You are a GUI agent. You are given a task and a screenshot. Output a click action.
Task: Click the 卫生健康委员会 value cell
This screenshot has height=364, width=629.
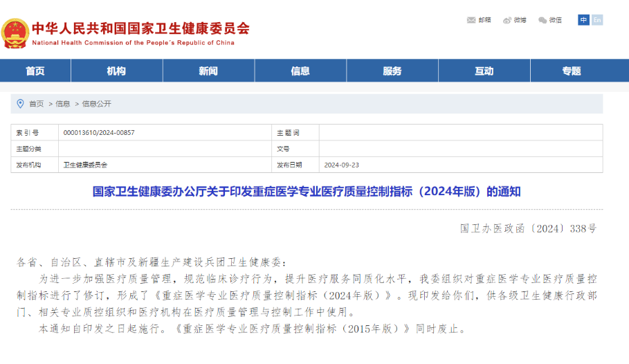pos(165,165)
